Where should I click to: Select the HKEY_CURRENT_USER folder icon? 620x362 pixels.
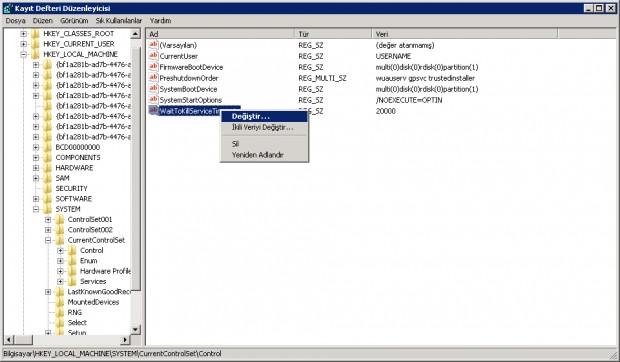tap(35, 44)
